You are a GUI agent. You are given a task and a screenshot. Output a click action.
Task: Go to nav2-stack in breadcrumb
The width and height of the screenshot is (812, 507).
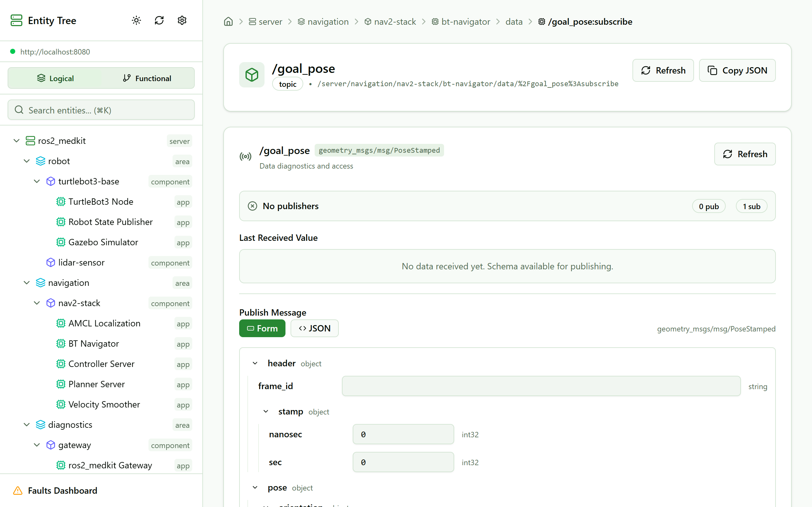[395, 22]
